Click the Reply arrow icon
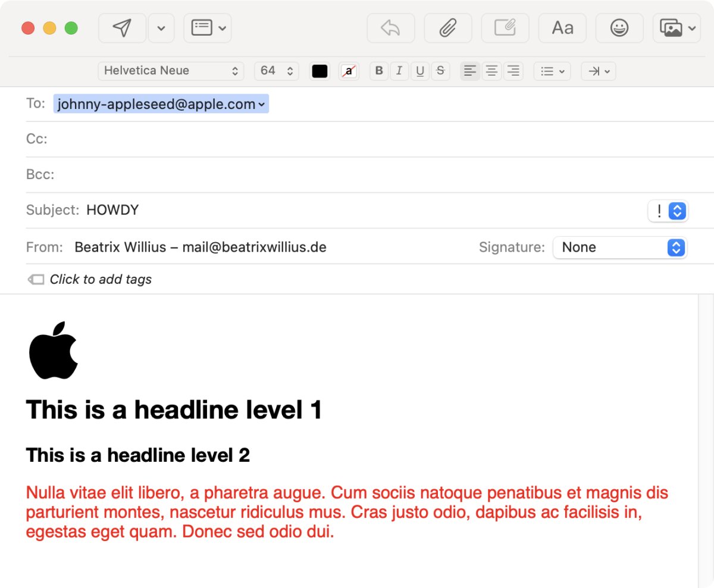The width and height of the screenshot is (714, 588). (390, 28)
